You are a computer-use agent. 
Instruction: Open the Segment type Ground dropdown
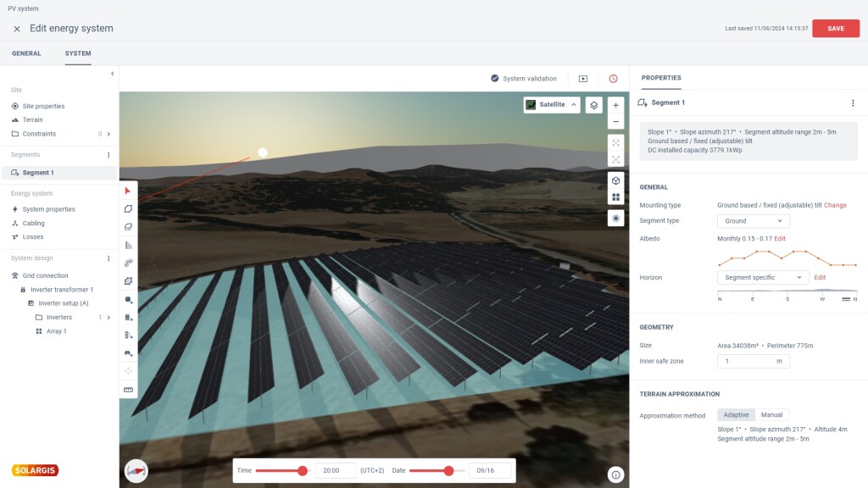[753, 221]
